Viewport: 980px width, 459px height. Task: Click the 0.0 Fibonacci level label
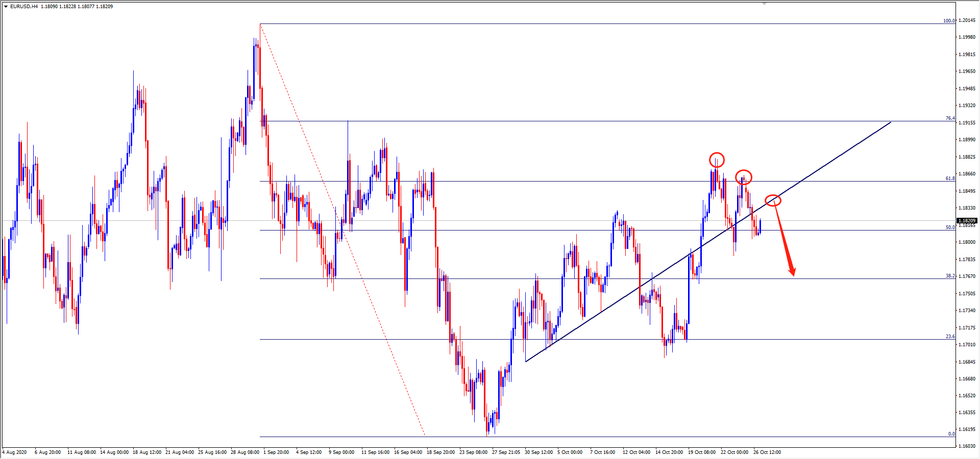point(951,434)
